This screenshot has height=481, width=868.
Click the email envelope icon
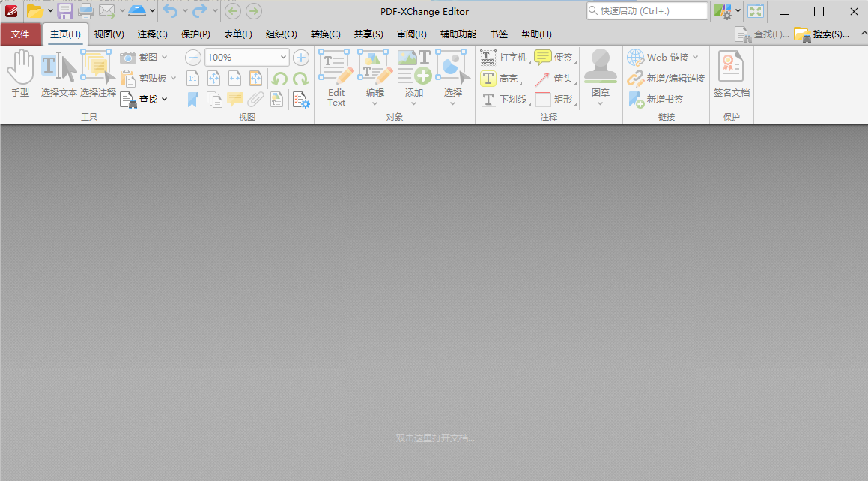point(106,11)
